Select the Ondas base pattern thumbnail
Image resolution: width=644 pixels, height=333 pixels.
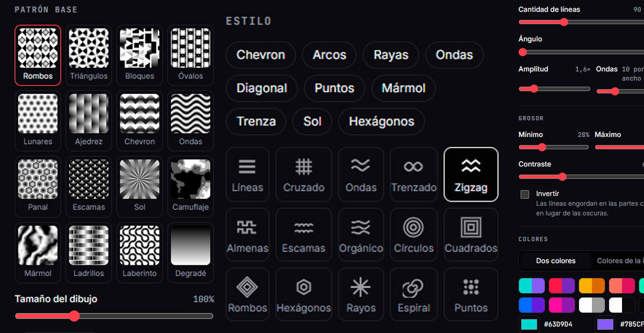(x=191, y=121)
